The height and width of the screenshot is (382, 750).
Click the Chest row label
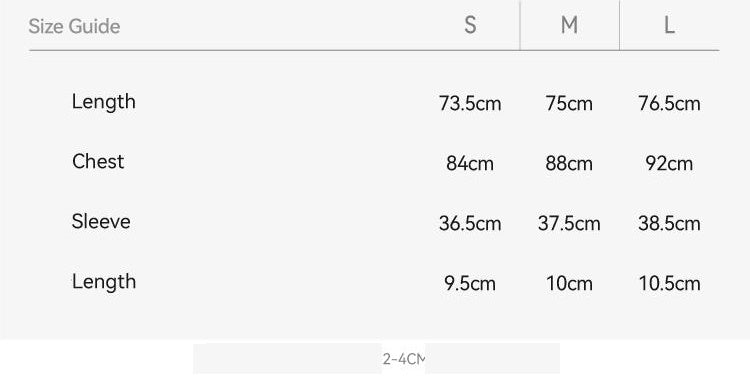click(x=98, y=162)
